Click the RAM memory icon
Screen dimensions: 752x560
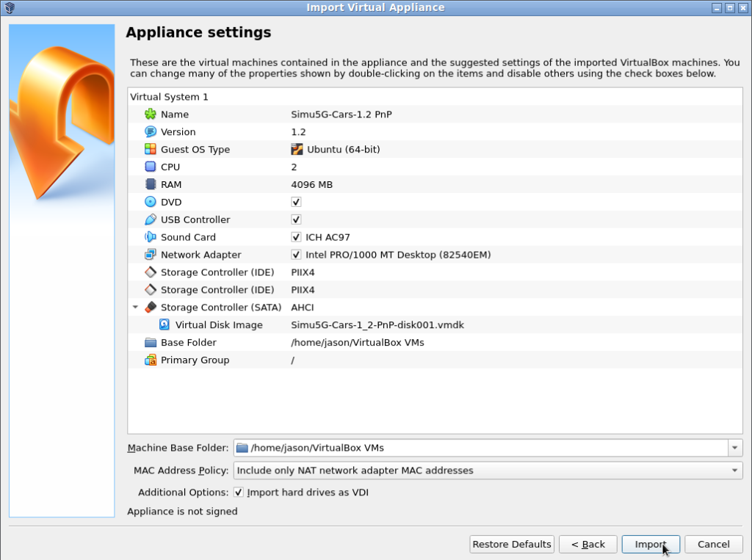(x=151, y=185)
